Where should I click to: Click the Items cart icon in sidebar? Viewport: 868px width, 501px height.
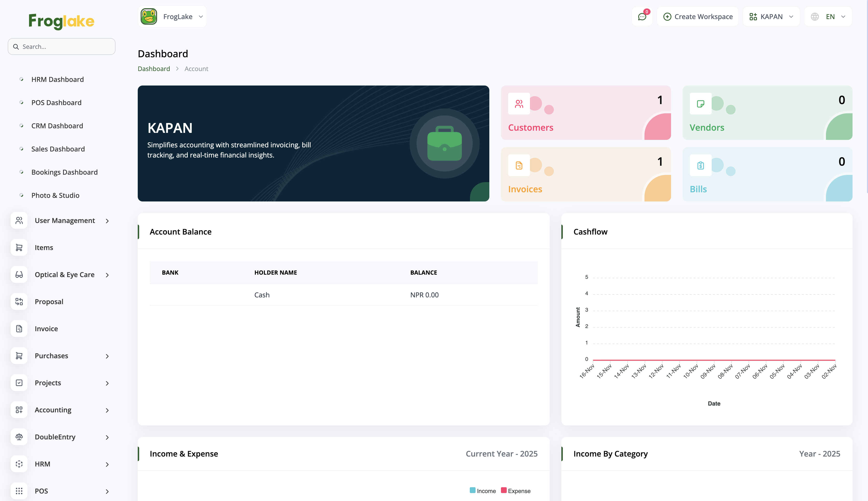(19, 247)
